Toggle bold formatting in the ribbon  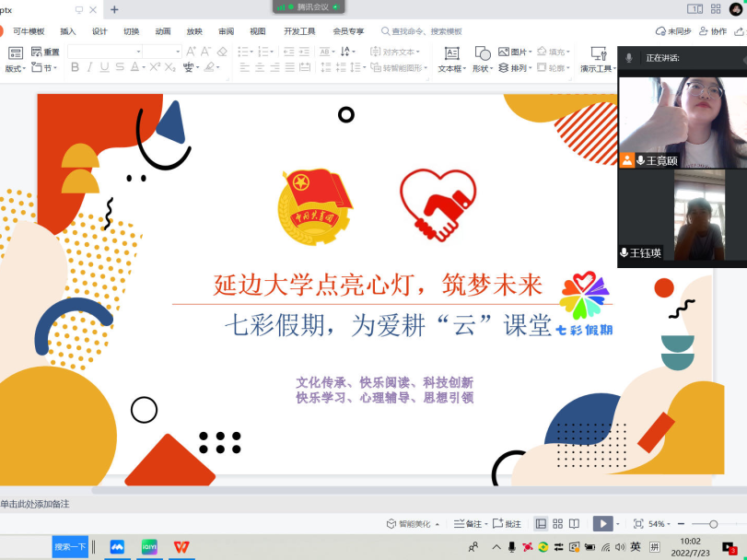tap(75, 67)
